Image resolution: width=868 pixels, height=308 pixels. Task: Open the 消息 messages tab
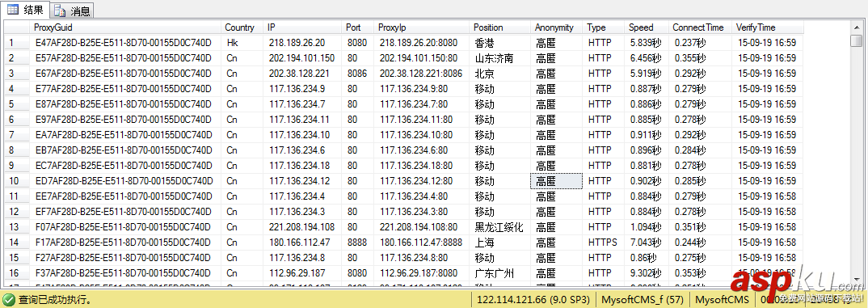pyautogui.click(x=72, y=11)
